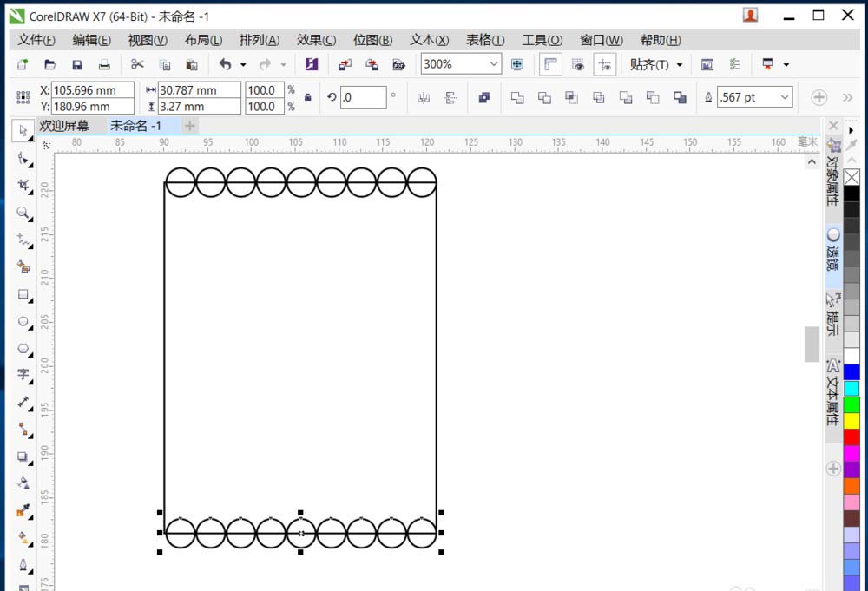Toggle the lock ratio padlock on the property bar
868x591 pixels.
[306, 97]
